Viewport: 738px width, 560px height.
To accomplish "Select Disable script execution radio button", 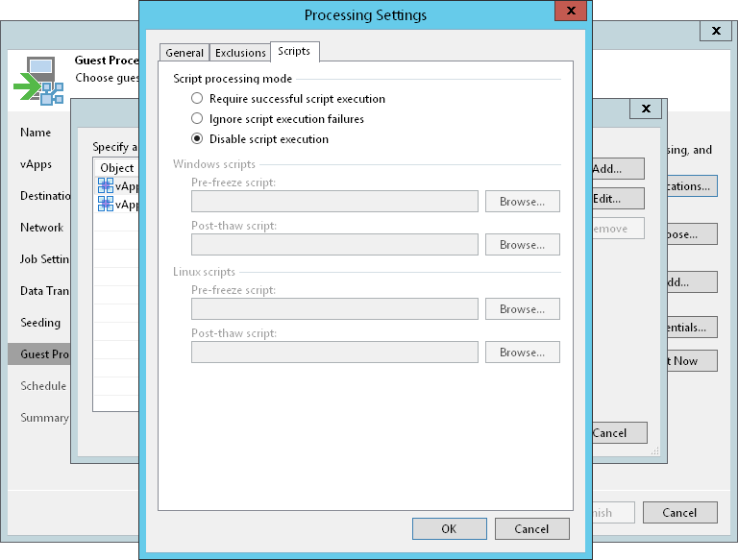I will pos(197,139).
